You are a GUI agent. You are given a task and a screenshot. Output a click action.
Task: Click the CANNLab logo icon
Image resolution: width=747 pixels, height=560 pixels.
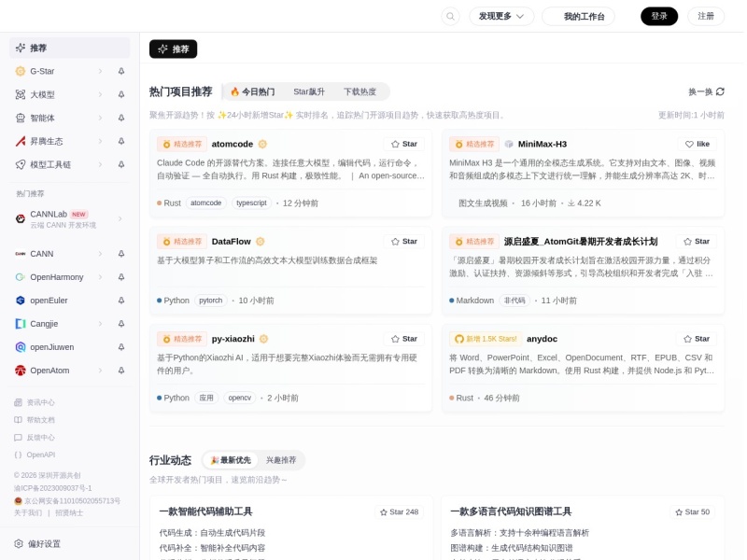[x=20, y=218]
